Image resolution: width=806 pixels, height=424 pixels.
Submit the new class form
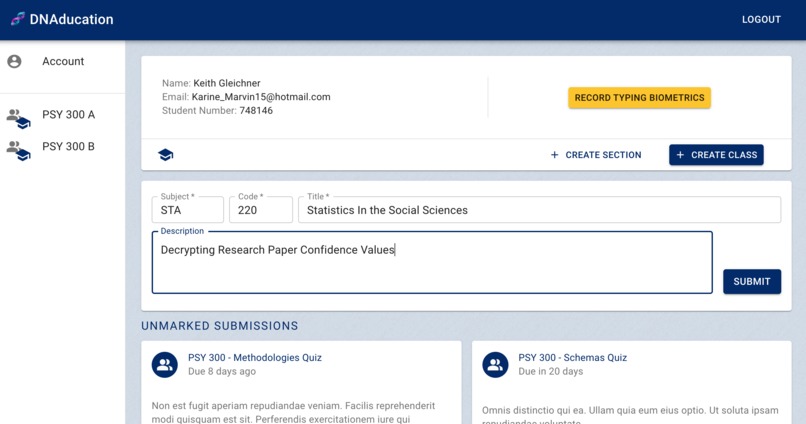752,282
